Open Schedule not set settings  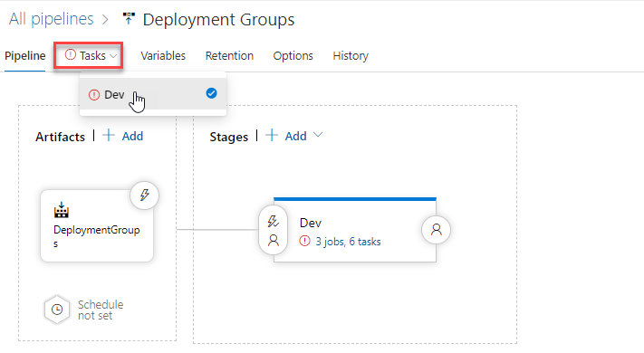(x=101, y=310)
